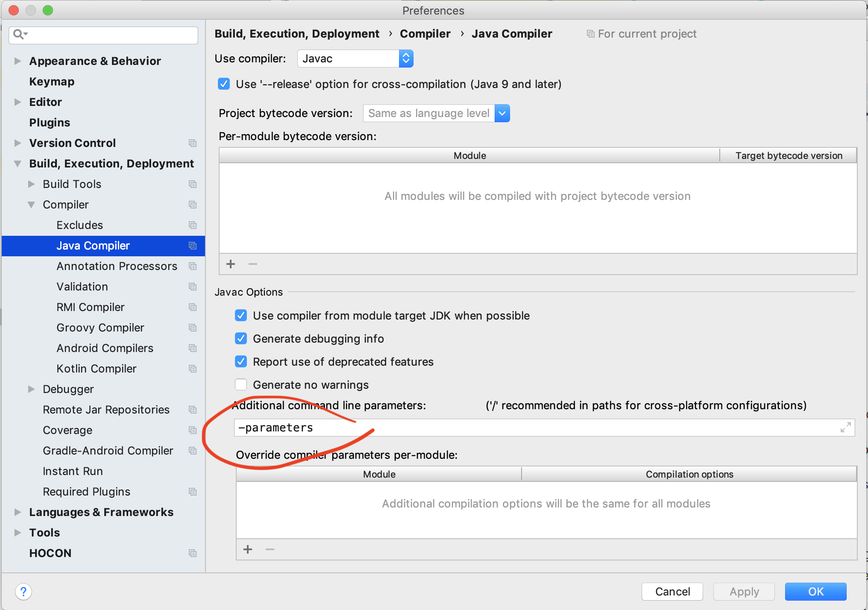Click project-level icon beside Annotation Processors
868x610 pixels.
pyautogui.click(x=193, y=266)
